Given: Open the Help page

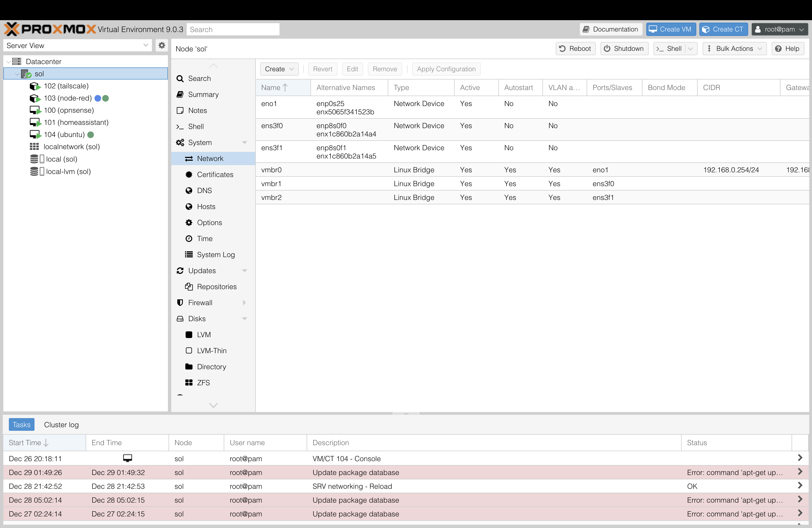Looking at the screenshot, I should pos(787,48).
